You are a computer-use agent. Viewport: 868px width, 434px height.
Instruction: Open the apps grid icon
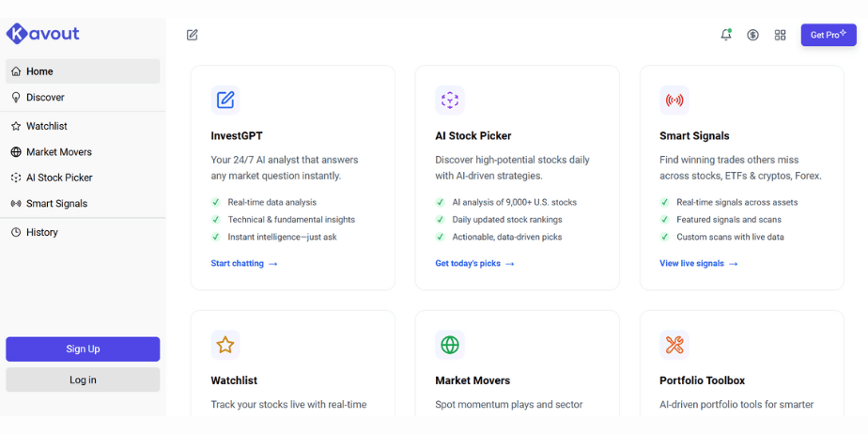(x=780, y=35)
